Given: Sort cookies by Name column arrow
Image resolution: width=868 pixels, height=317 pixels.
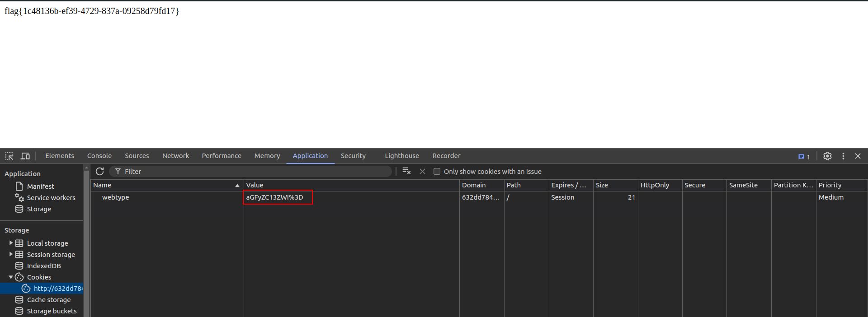Looking at the screenshot, I should (237, 185).
